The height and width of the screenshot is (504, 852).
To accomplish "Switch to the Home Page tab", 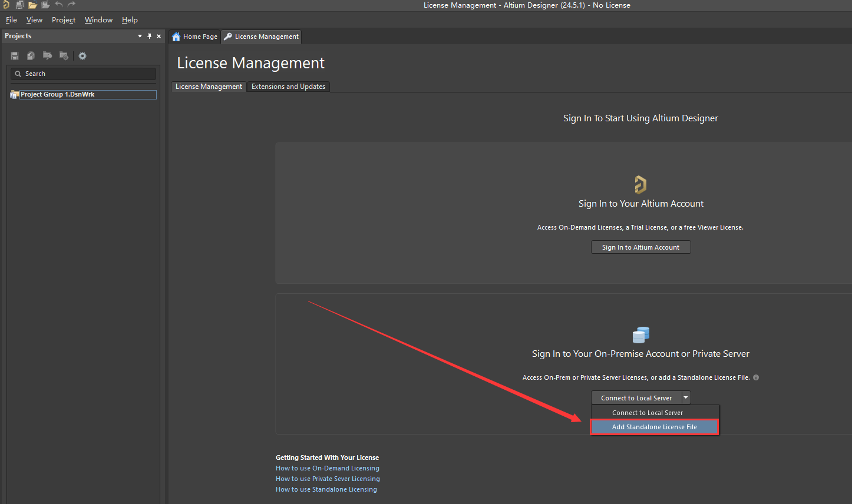I will tap(195, 37).
